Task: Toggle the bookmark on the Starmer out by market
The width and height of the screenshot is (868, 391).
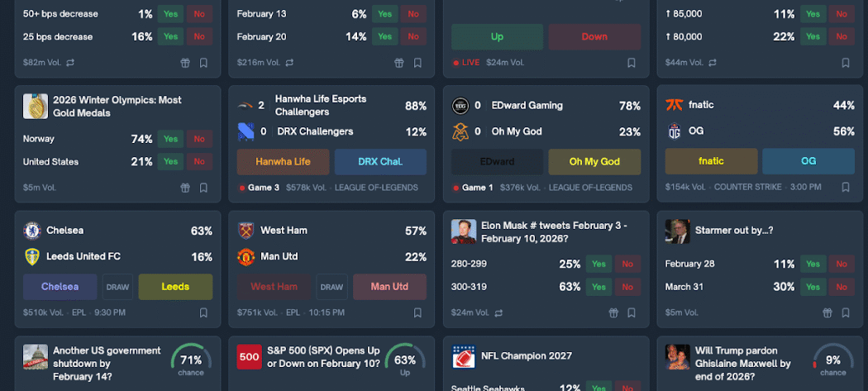Action: (846, 313)
